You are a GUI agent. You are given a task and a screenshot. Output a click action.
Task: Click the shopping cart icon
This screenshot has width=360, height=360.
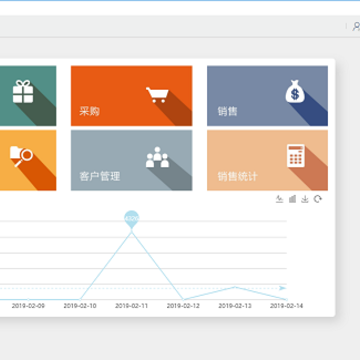click(x=157, y=94)
